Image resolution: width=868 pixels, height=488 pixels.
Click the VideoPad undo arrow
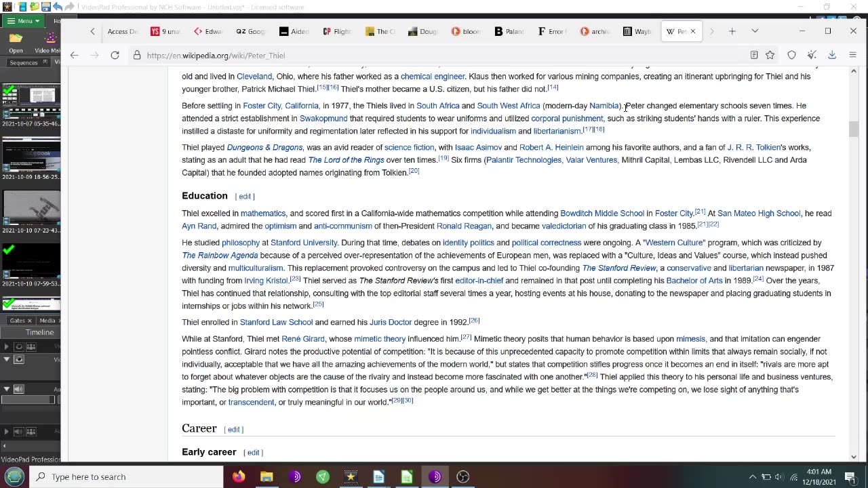pos(57,7)
